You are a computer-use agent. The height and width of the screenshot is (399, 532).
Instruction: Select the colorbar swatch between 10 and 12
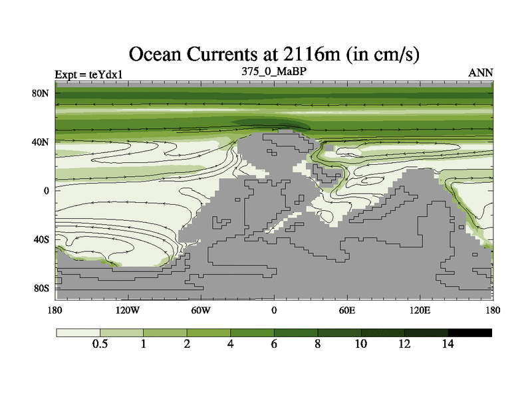point(383,332)
